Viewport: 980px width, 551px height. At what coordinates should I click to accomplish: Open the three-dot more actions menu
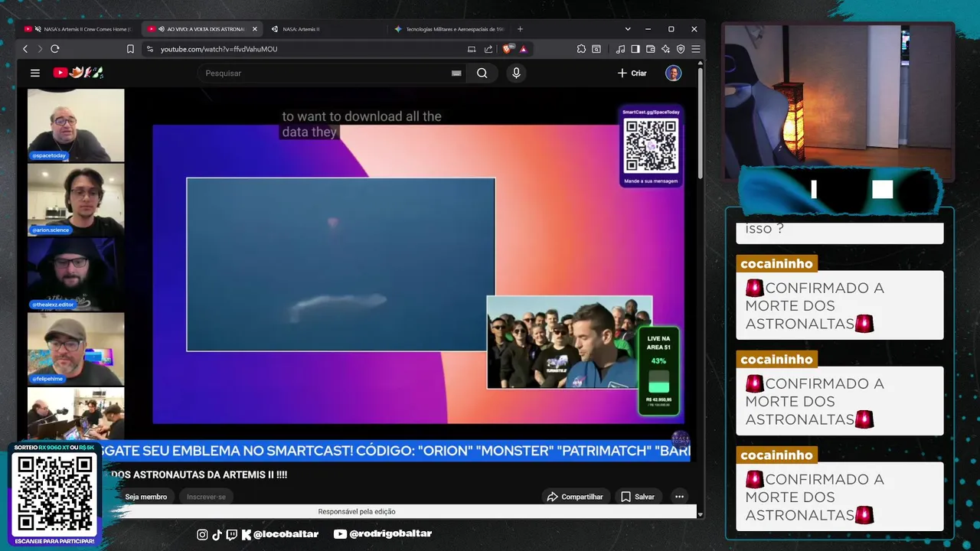679,497
